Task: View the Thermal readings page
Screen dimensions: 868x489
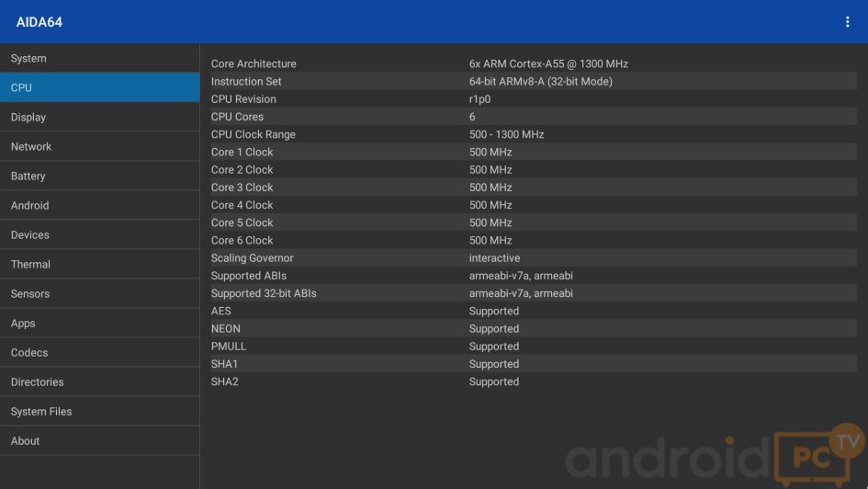Action: pos(99,265)
